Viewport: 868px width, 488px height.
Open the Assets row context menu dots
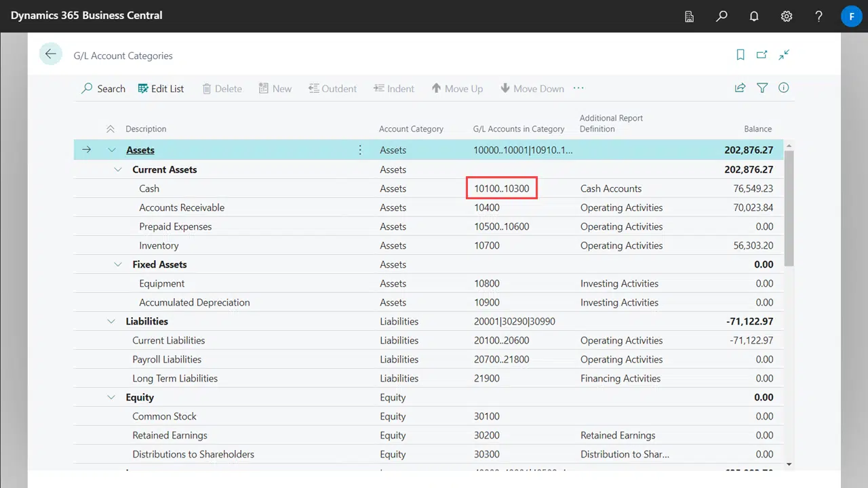pyautogui.click(x=360, y=150)
